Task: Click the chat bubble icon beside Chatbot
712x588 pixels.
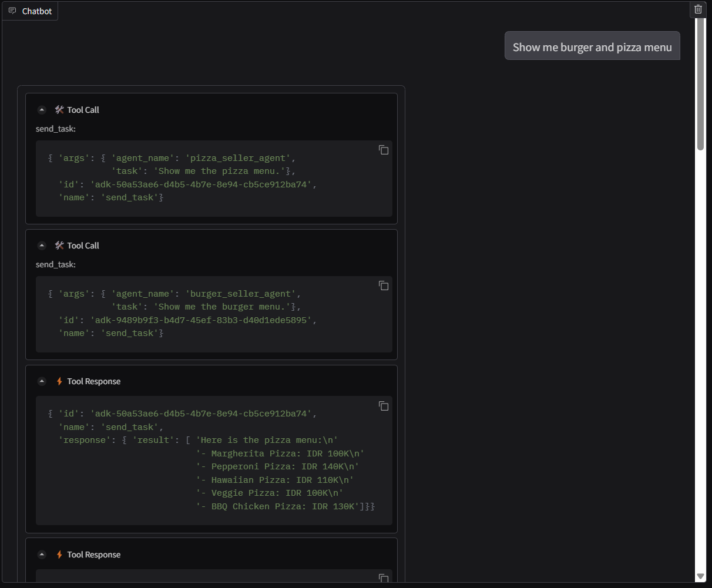Action: click(x=12, y=11)
